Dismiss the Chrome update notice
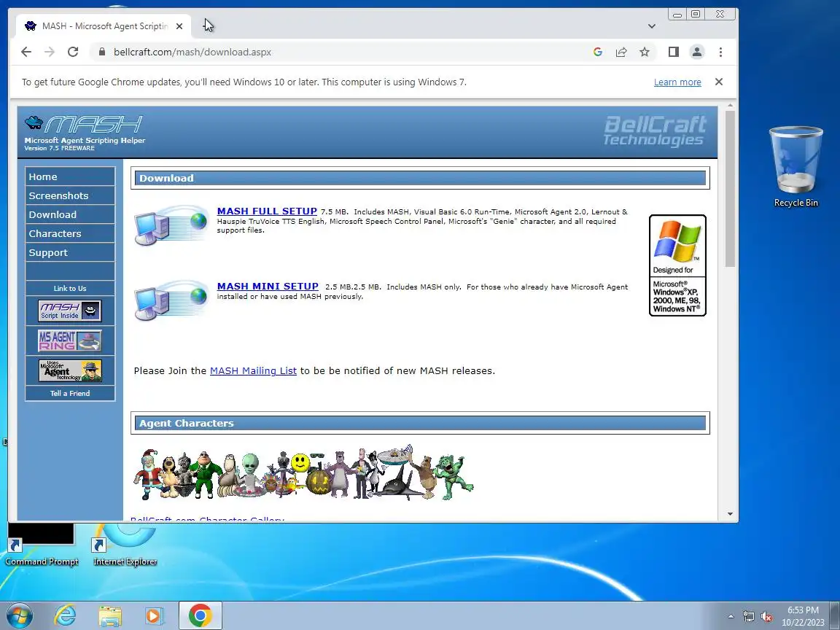 pyautogui.click(x=719, y=82)
